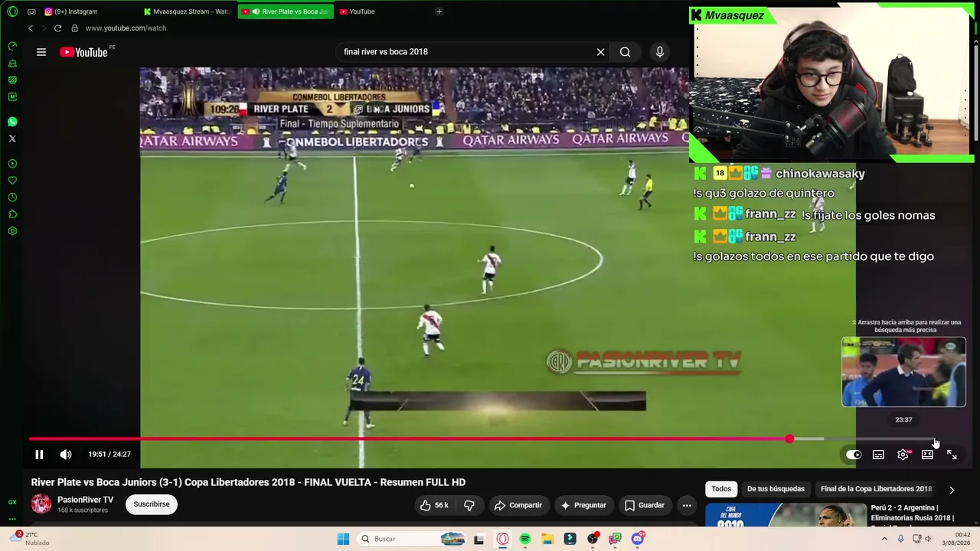Submit the YouTube search
The image size is (980, 551).
[626, 52]
